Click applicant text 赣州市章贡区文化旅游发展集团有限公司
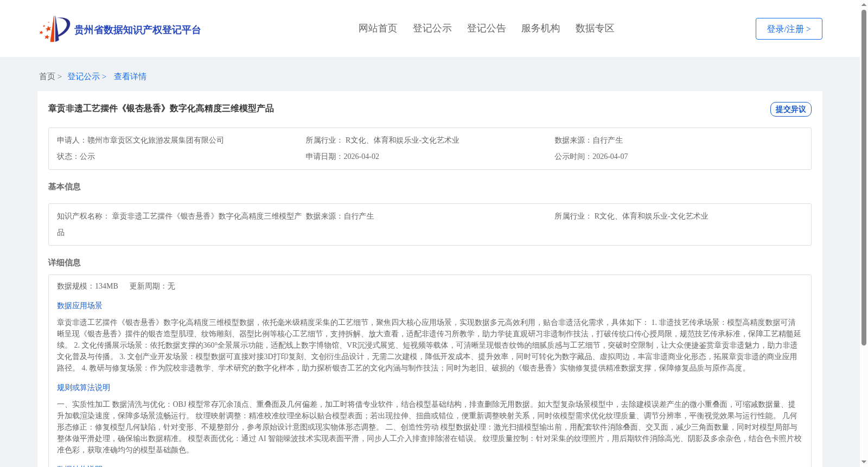This screenshot has height=467, width=868. pyautogui.click(x=156, y=140)
